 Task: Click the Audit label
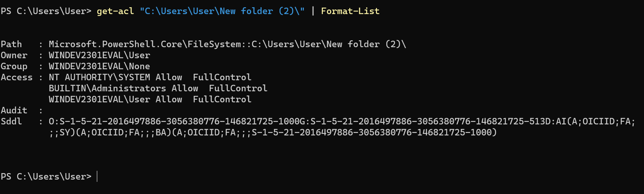[14, 110]
